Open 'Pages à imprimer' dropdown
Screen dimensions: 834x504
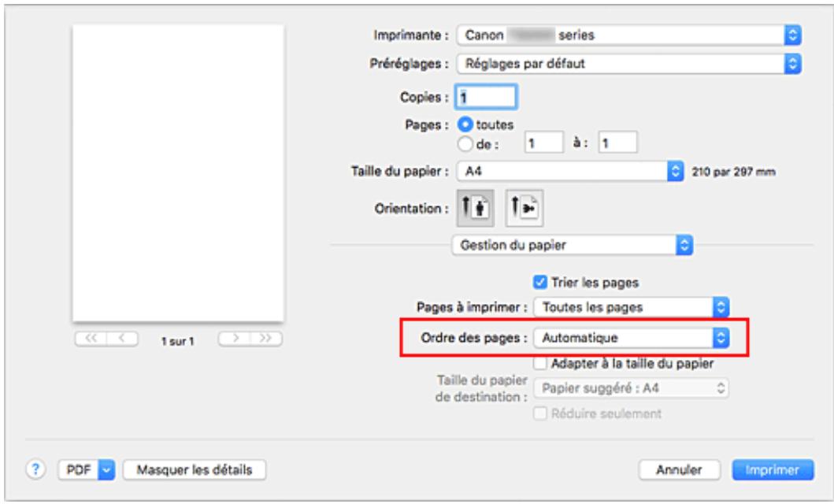click(632, 307)
